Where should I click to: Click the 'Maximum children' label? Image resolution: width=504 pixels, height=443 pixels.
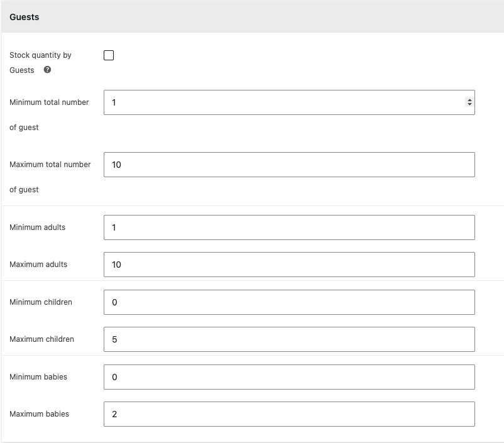point(41,339)
